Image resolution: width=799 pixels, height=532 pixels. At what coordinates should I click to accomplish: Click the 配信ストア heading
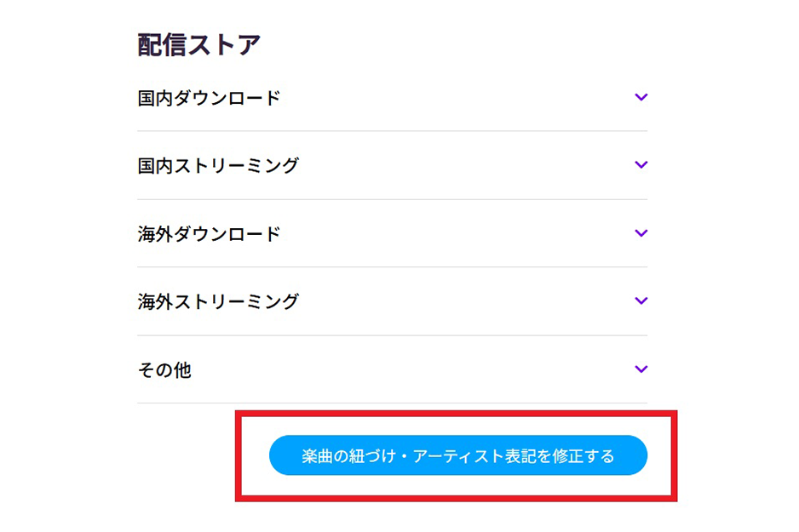click(x=198, y=44)
